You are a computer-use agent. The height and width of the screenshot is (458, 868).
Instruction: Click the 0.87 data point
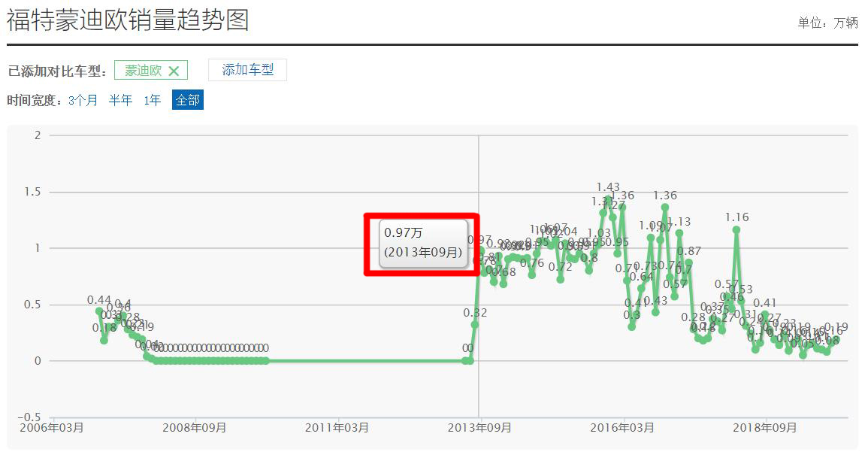(688, 262)
